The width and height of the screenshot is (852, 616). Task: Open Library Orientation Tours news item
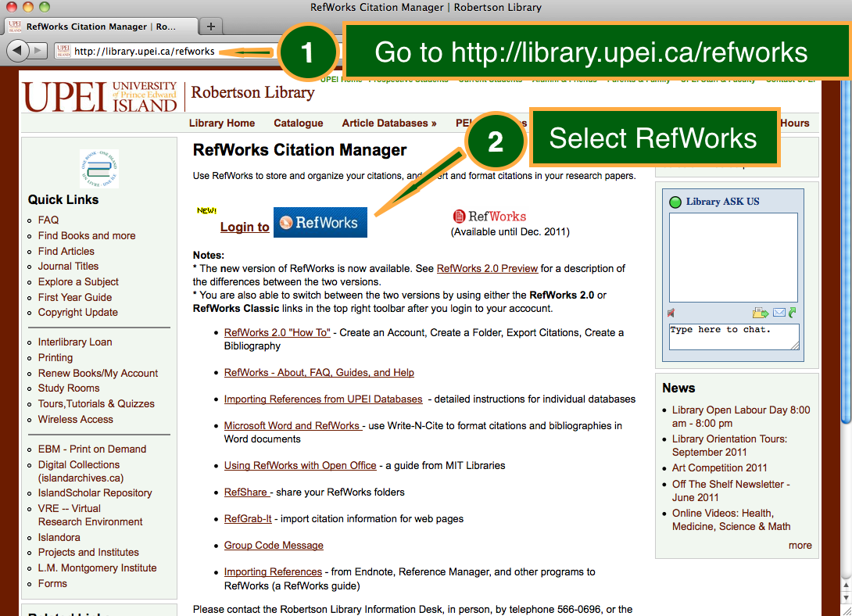click(x=729, y=446)
